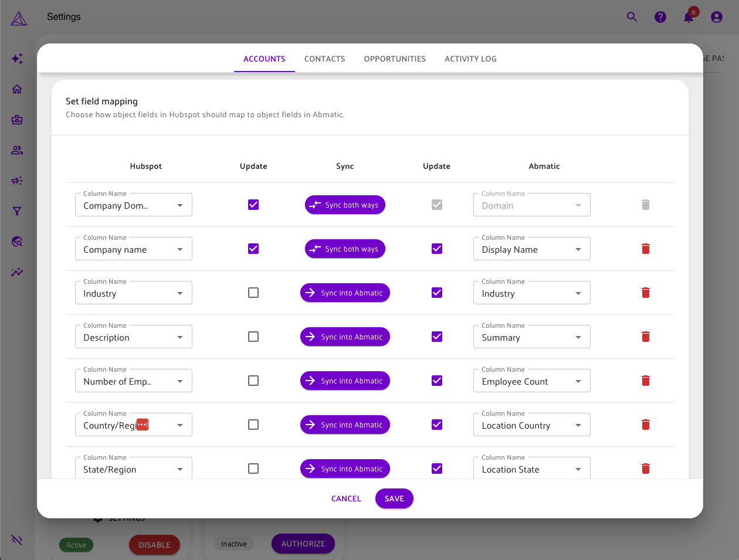View notifications via bell icon
The height and width of the screenshot is (560, 739).
coord(689,17)
